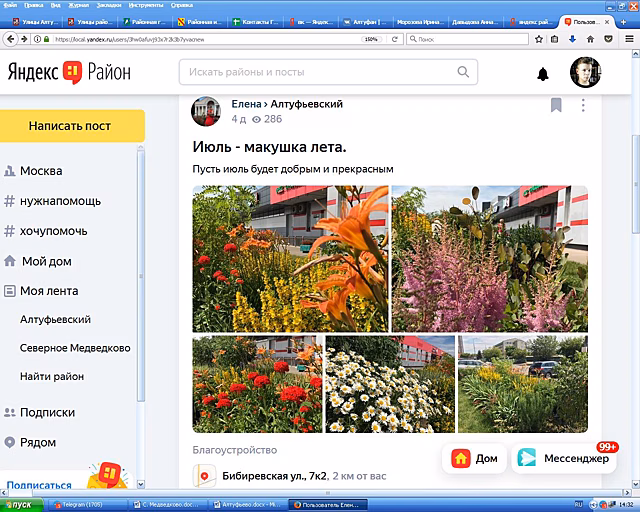This screenshot has width=640, height=512.
Task: Open the three-dot post options menu
Action: (583, 105)
